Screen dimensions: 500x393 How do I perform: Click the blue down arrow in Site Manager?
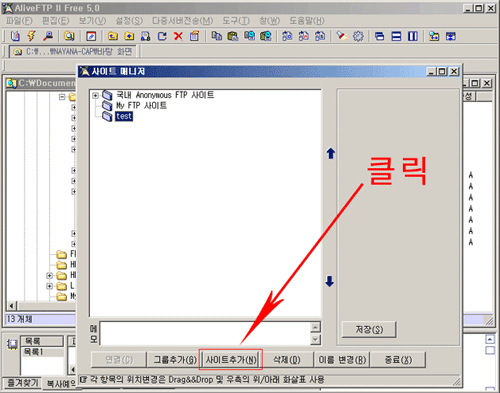coord(330,281)
